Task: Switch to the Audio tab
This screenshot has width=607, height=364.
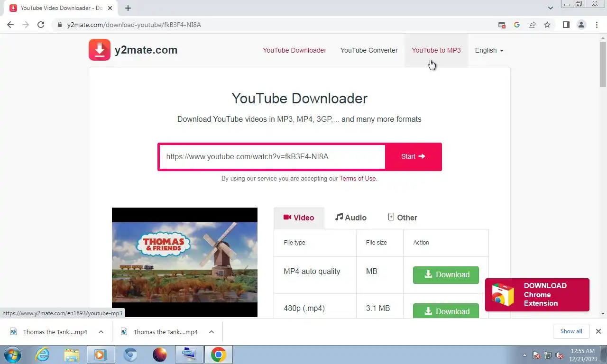Action: [x=351, y=218]
